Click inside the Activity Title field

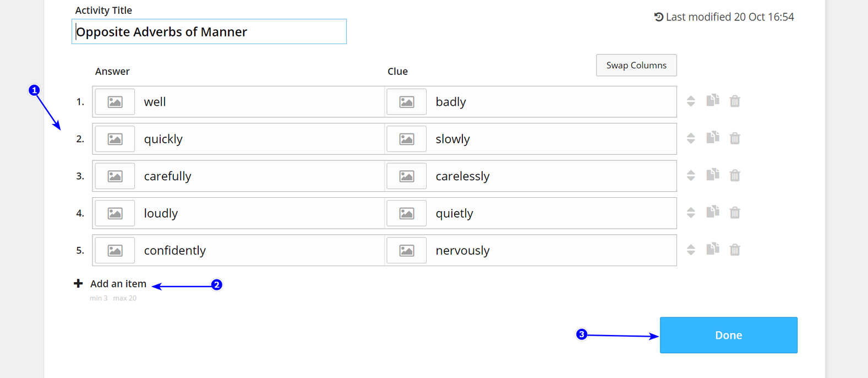209,31
